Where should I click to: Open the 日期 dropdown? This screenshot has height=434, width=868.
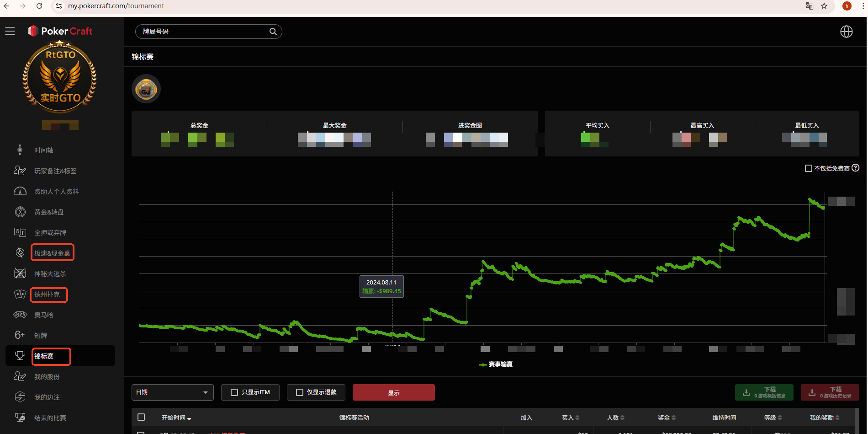tap(172, 392)
